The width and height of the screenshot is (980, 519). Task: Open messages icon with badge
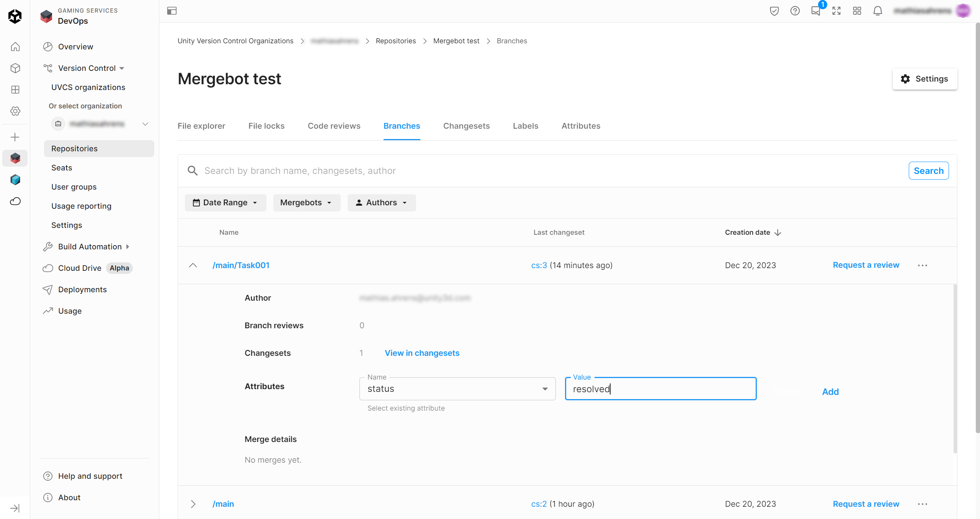815,11
